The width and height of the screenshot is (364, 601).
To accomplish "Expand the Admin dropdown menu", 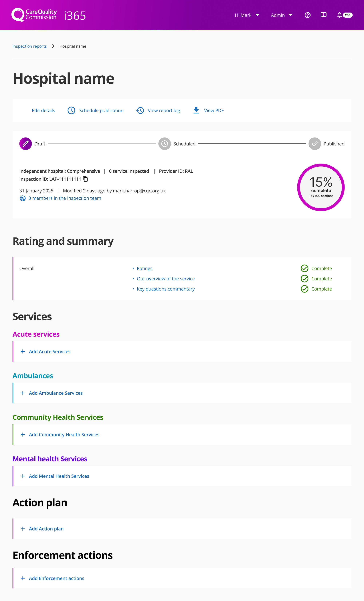I will 281,15.
